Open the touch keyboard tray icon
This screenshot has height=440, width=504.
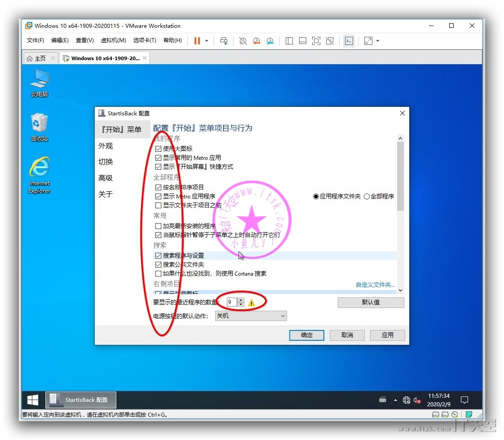(383, 400)
